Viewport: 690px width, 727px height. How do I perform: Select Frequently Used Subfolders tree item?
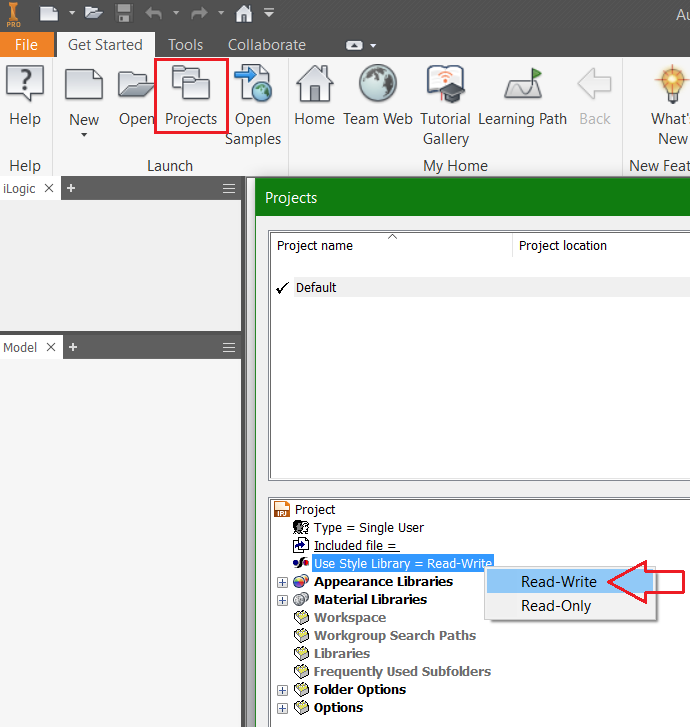pyautogui.click(x=402, y=671)
